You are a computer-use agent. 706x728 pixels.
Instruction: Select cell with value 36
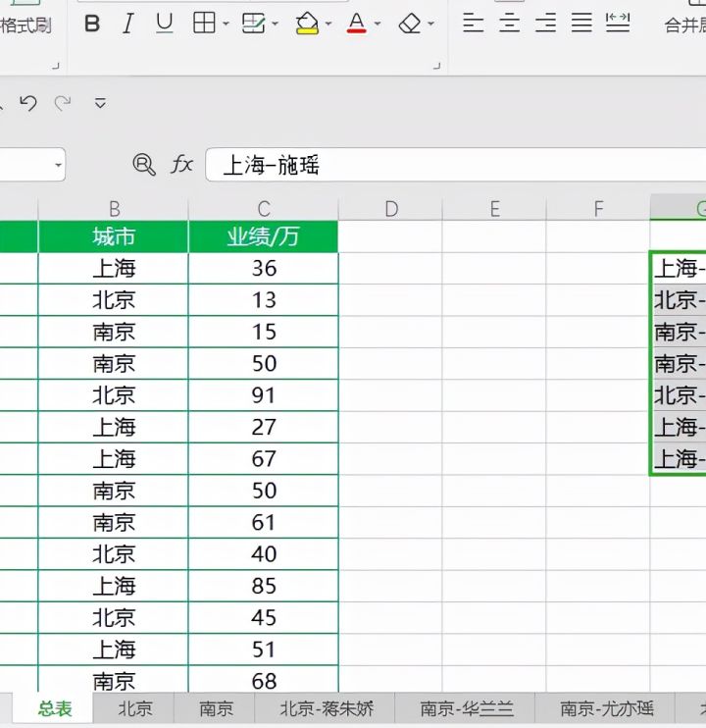pos(264,269)
